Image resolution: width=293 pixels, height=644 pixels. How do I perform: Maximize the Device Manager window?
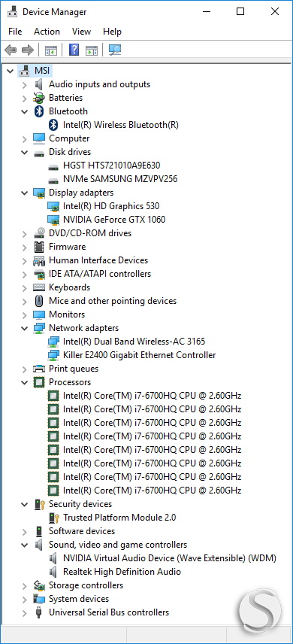tap(240, 11)
